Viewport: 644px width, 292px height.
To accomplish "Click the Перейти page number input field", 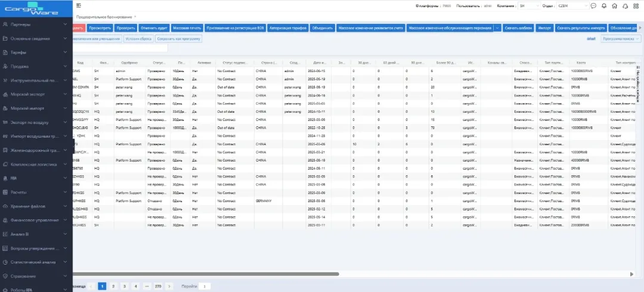I will click(205, 286).
